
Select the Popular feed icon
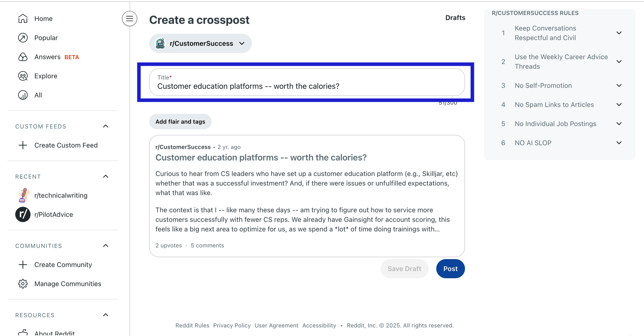pos(23,38)
